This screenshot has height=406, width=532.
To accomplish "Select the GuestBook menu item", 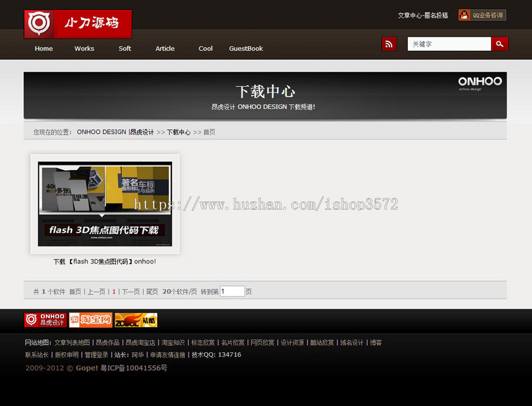I will [x=246, y=48].
